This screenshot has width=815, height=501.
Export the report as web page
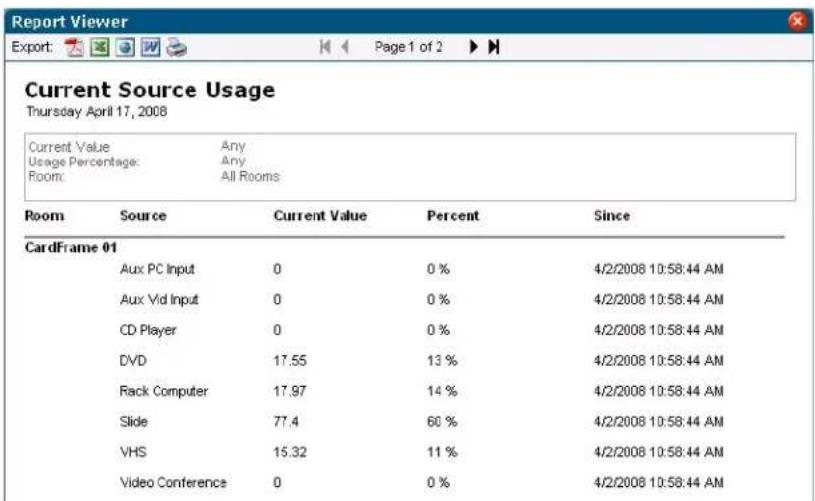point(125,47)
